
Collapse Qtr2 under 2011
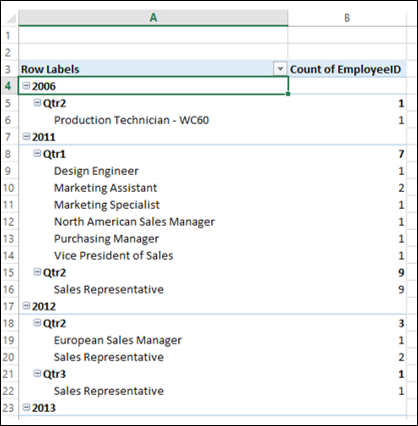pyautogui.click(x=37, y=272)
